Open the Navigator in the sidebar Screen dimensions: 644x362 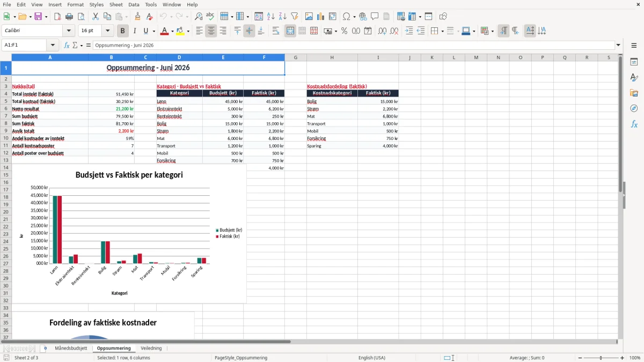[634, 108]
